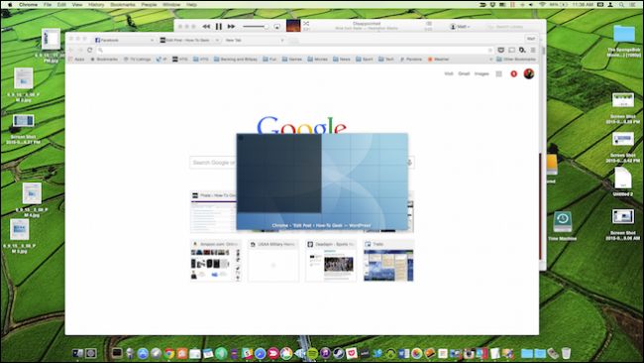Screen dimensions: 644x363
Task: Open the Chrome hamburger menu
Action: pos(533,50)
